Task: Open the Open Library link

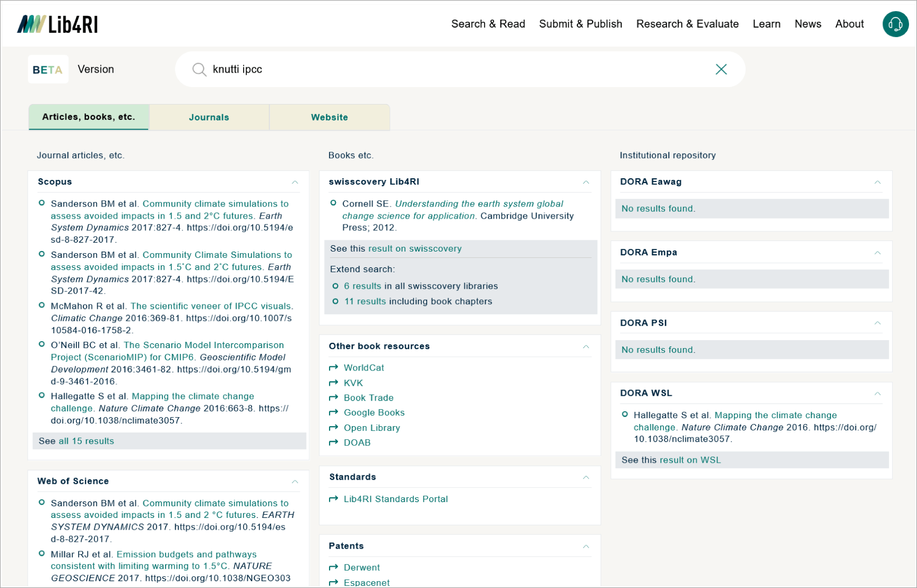Action: (x=372, y=428)
